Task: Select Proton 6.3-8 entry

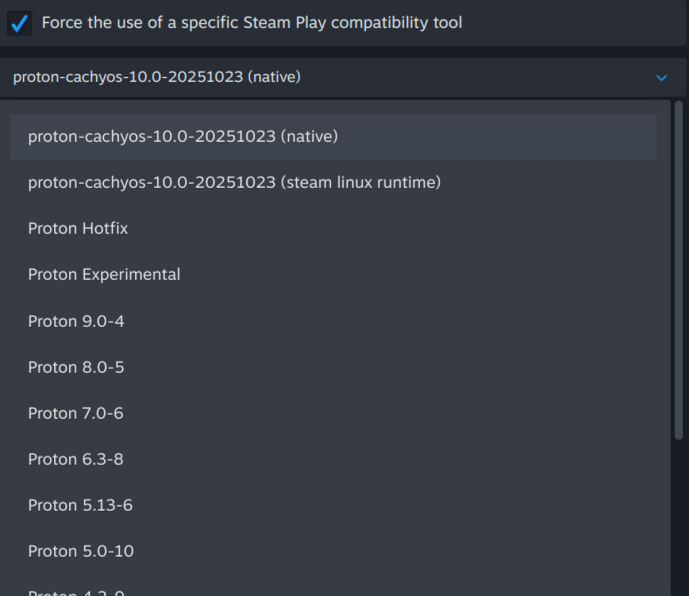Action: pos(76,459)
